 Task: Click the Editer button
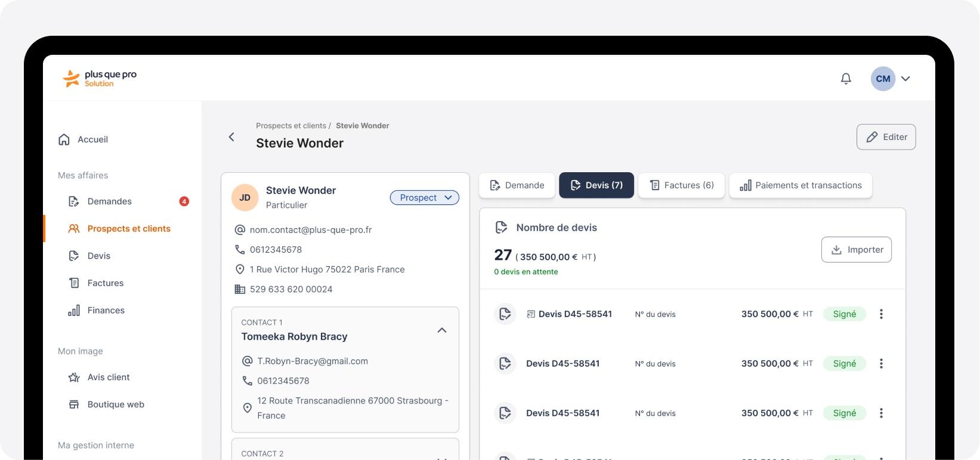[x=886, y=137]
